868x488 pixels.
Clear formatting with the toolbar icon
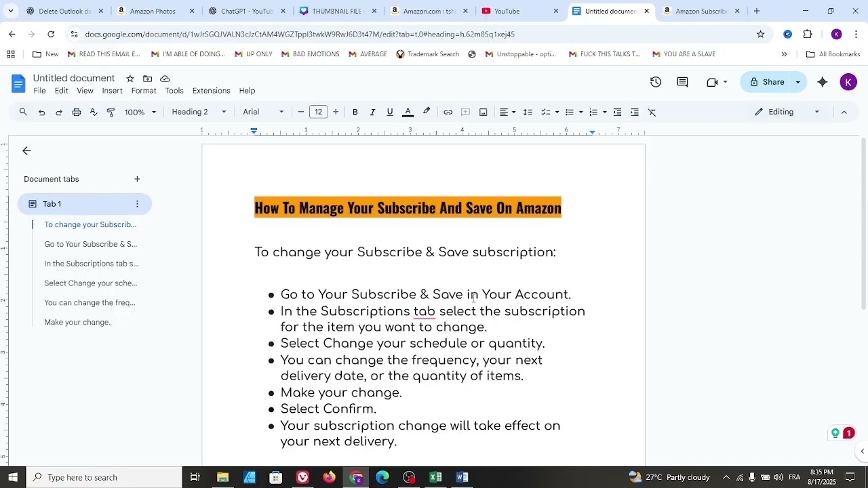tap(652, 112)
